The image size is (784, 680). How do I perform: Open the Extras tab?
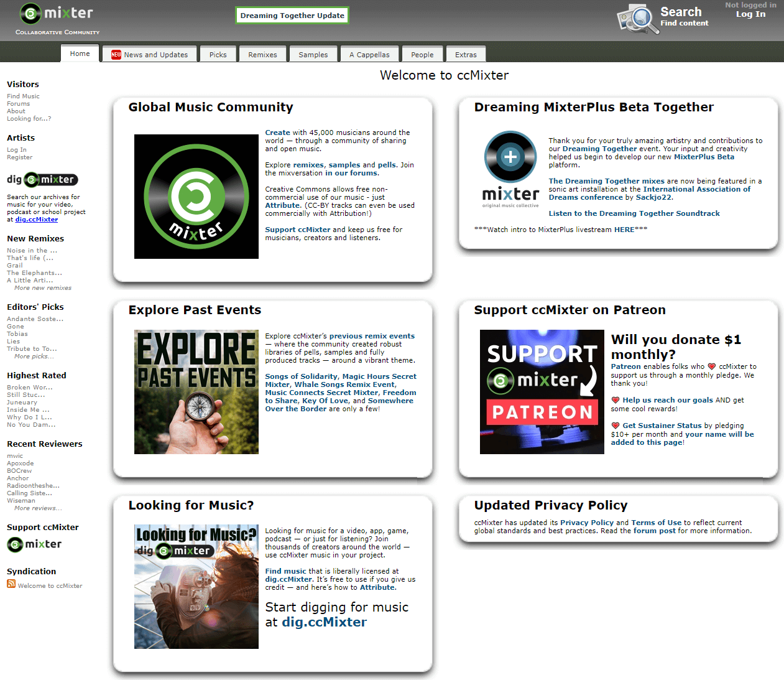click(466, 55)
